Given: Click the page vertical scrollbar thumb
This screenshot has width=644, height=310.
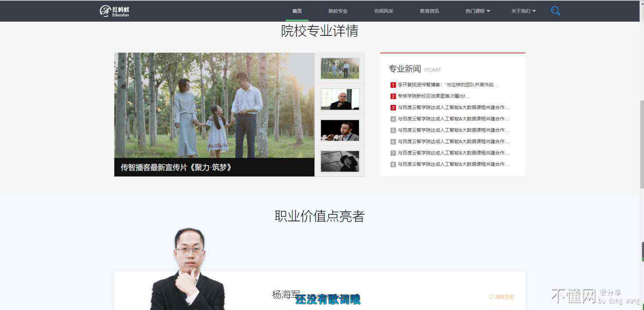Looking at the screenshot, I should click(x=642, y=144).
